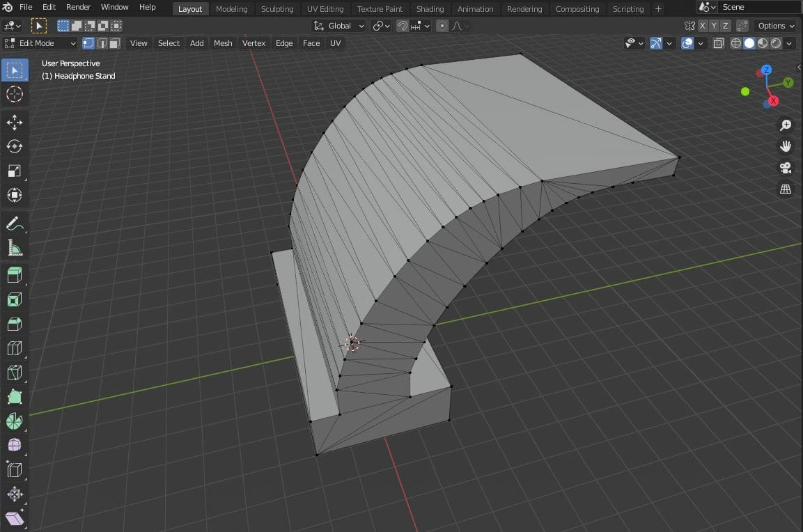This screenshot has height=532, width=803.
Task: Toggle show overlays button
Action: (x=687, y=43)
